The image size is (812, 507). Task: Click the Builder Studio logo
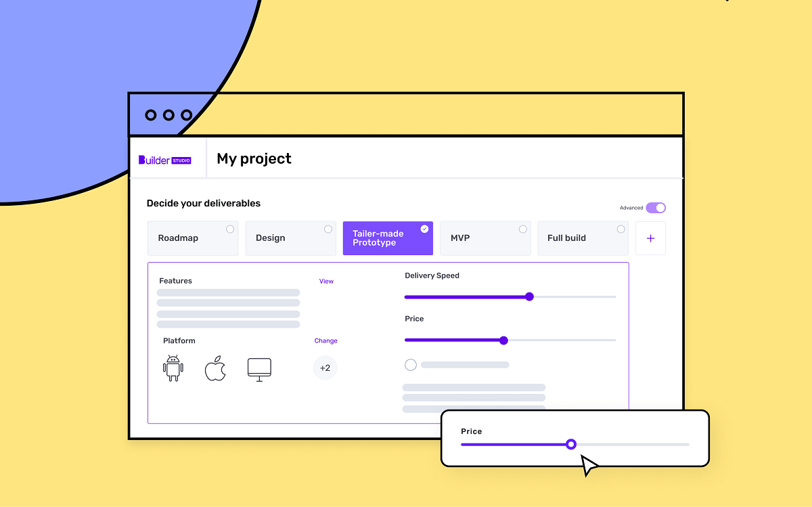(164, 160)
